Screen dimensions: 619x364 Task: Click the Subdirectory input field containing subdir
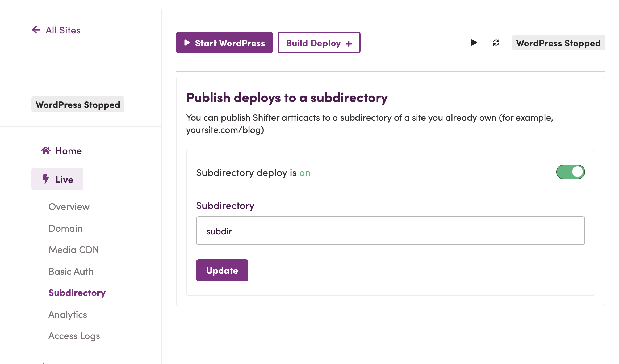point(390,231)
